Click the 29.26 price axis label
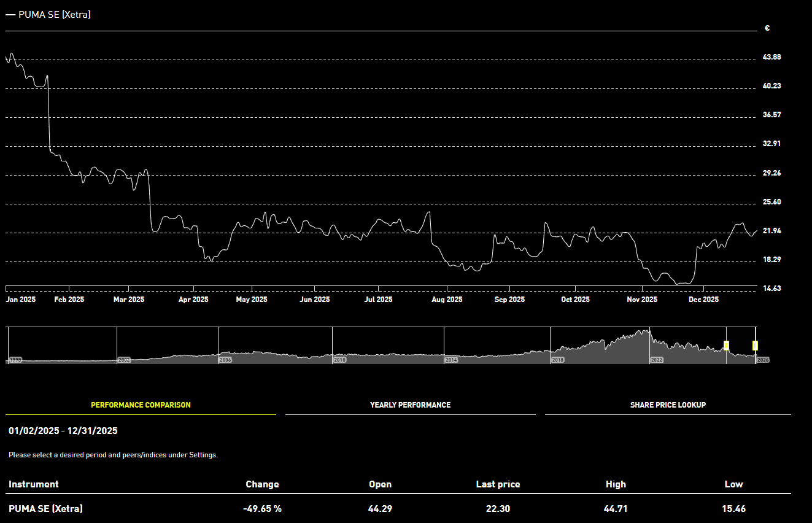 click(x=771, y=173)
